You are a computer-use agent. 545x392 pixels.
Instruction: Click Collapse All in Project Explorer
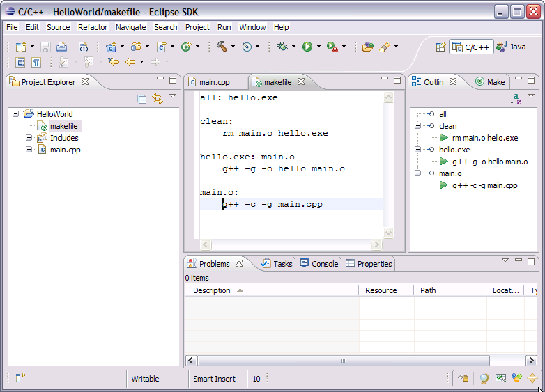[x=141, y=100]
